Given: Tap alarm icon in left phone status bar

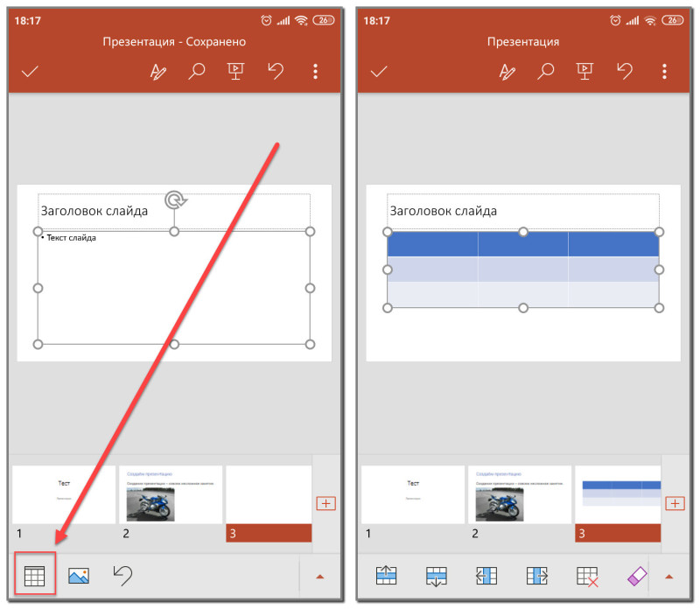Looking at the screenshot, I should click(x=266, y=20).
